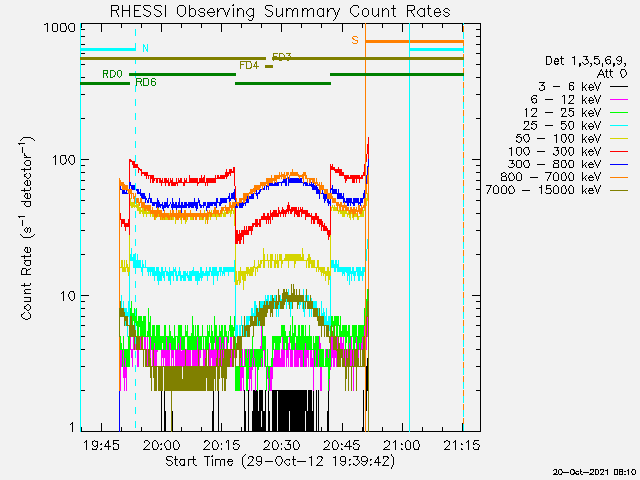The height and width of the screenshot is (480, 640).
Task: Select the "7000 - 15000 keV" legend label
Action: 543,190
